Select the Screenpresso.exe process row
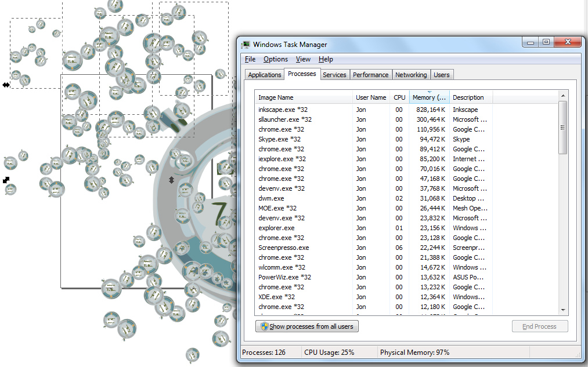The width and height of the screenshot is (588, 367). coord(283,248)
